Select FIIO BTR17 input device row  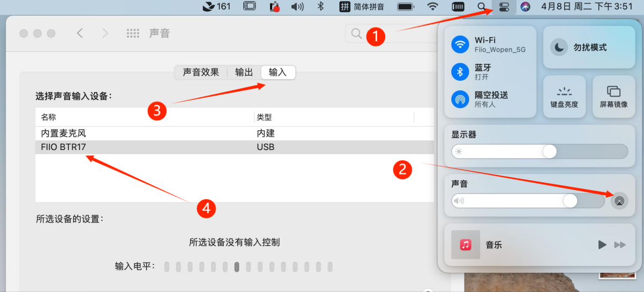coord(153,147)
